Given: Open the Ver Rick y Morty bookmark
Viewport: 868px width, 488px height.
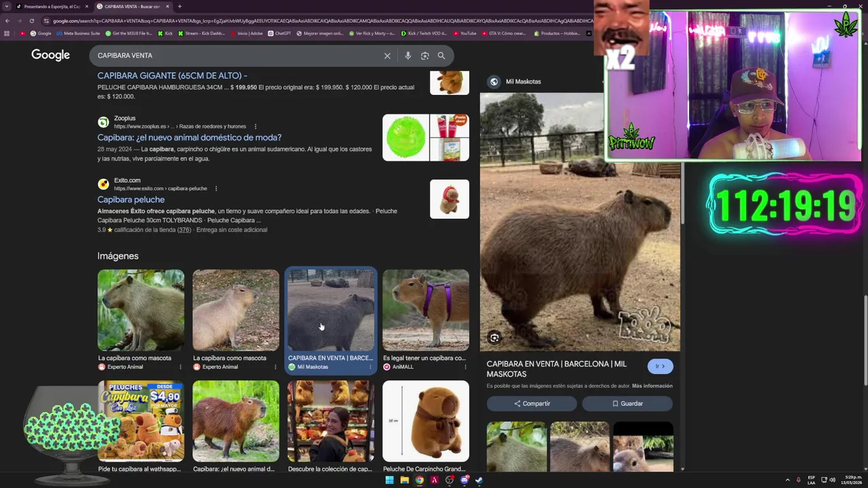Looking at the screenshot, I should [372, 33].
